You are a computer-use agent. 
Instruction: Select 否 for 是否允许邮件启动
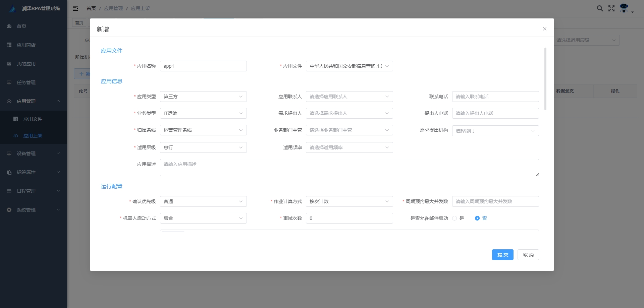click(477, 218)
